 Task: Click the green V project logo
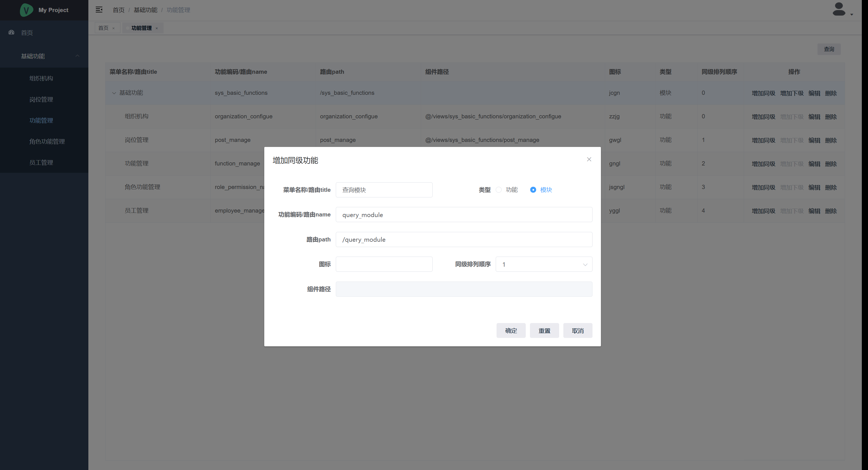pyautogui.click(x=26, y=10)
